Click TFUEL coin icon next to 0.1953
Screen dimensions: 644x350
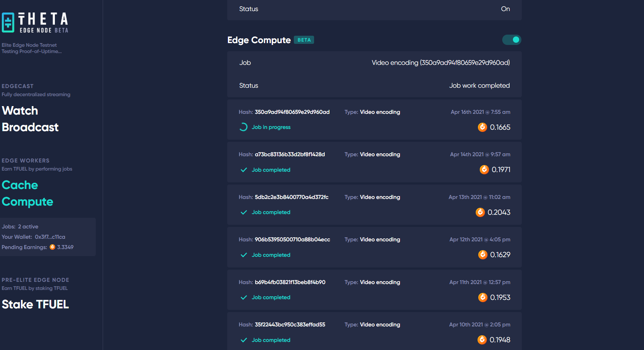(483, 297)
